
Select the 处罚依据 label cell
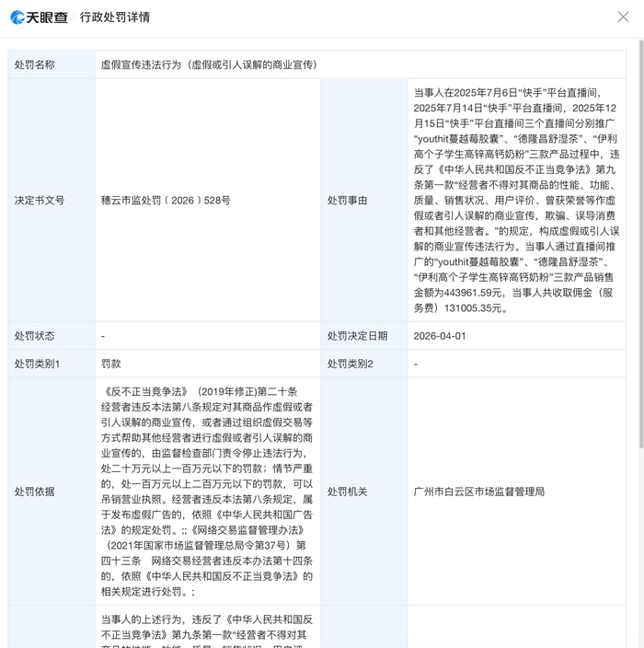(35, 492)
